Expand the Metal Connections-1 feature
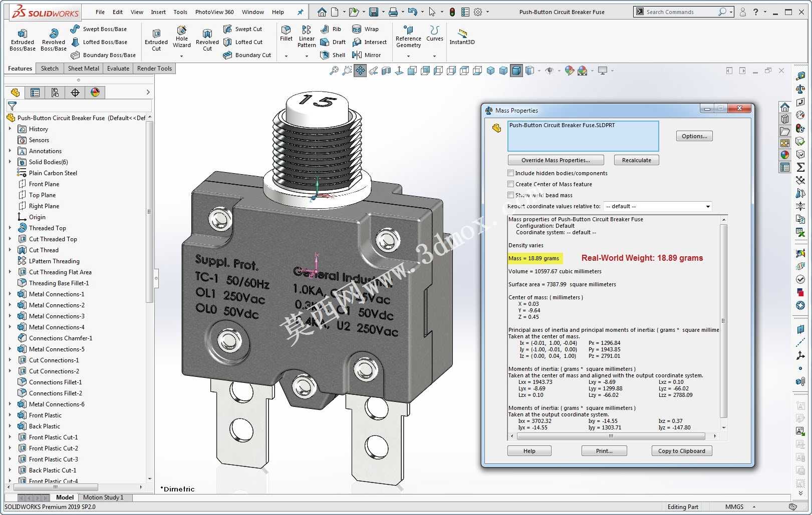 10,294
